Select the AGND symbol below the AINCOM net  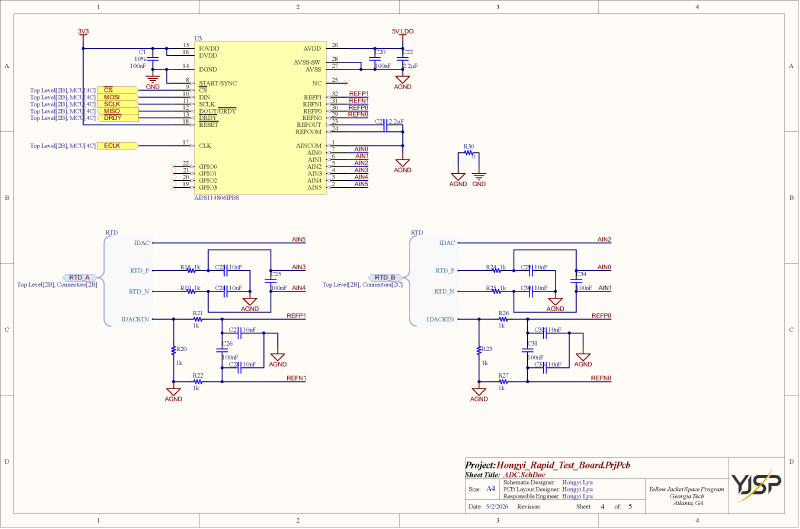[x=403, y=166]
